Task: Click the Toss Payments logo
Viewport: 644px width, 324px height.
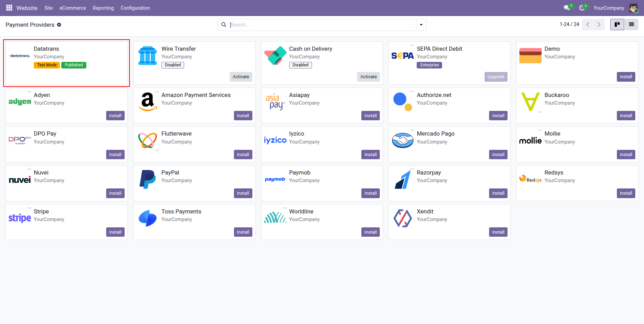Action: [x=148, y=218]
